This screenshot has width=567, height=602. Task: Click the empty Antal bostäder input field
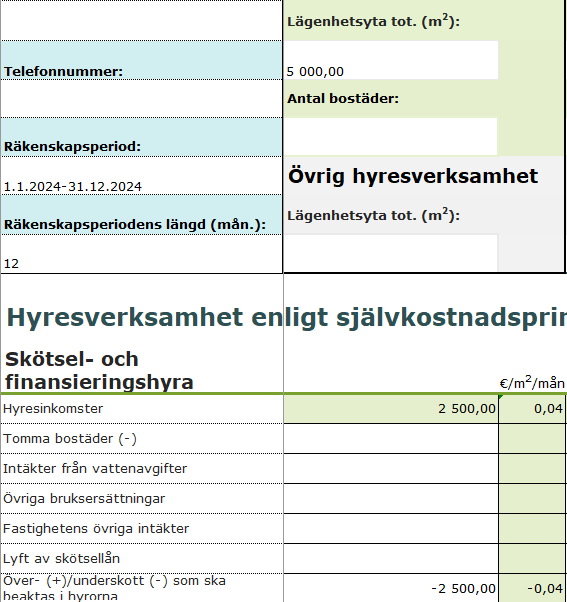click(390, 137)
